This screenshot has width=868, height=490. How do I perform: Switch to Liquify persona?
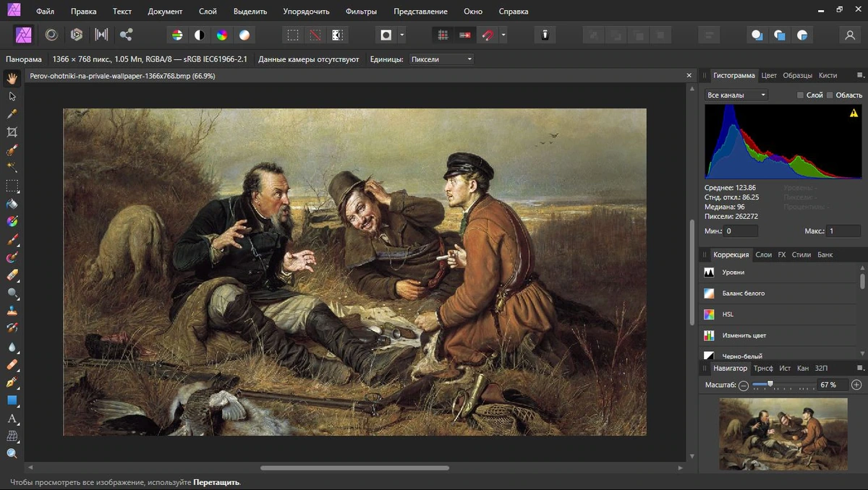point(51,34)
